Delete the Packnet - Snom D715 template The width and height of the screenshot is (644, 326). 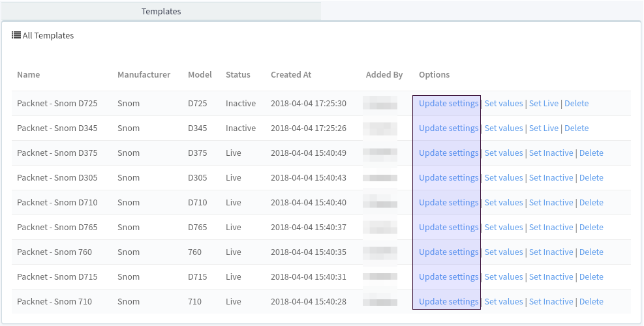coord(591,276)
